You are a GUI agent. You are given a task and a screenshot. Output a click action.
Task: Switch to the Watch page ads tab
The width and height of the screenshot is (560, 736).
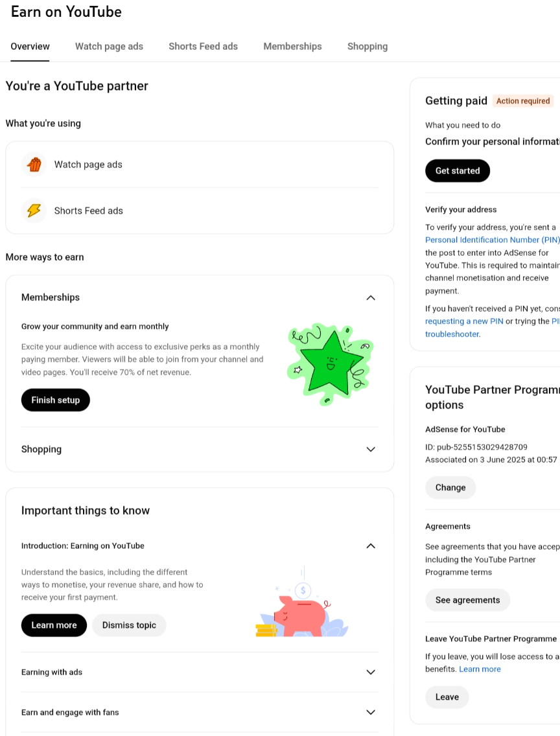(x=109, y=47)
